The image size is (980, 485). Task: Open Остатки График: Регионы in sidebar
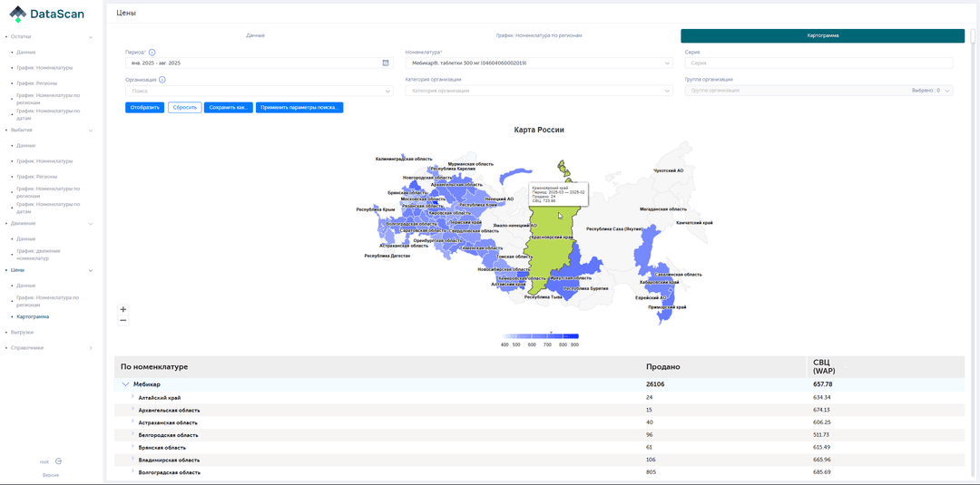tap(37, 83)
